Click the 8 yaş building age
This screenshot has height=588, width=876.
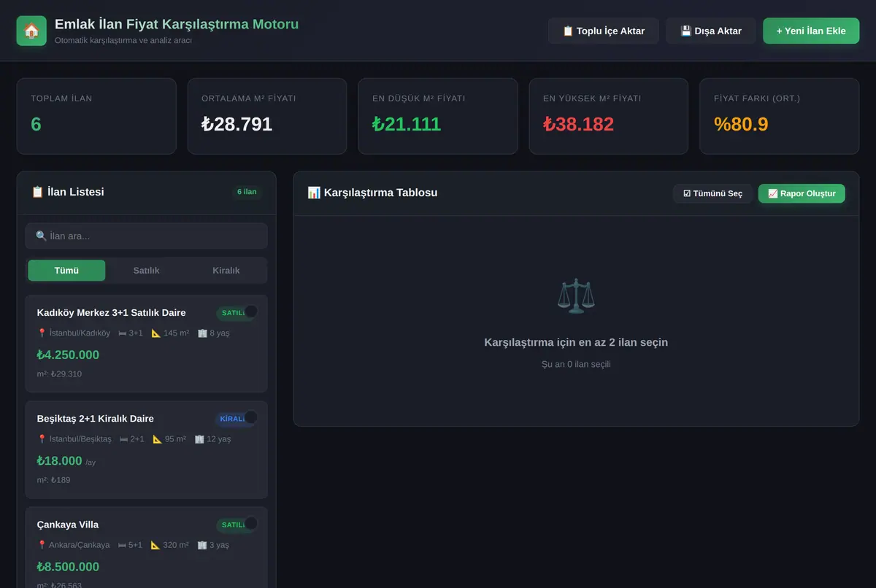[214, 333]
